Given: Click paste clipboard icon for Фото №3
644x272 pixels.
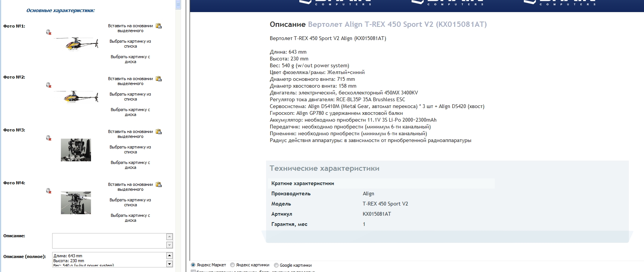Looking at the screenshot, I should [159, 131].
